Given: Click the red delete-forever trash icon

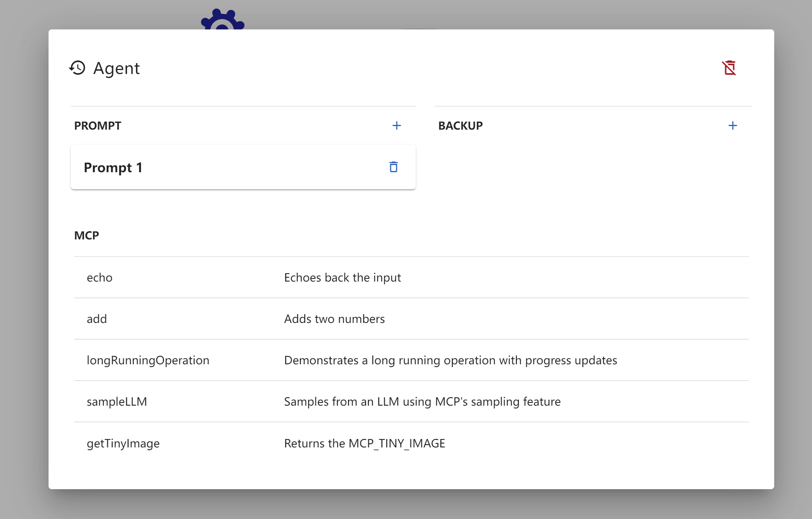Looking at the screenshot, I should pyautogui.click(x=729, y=68).
